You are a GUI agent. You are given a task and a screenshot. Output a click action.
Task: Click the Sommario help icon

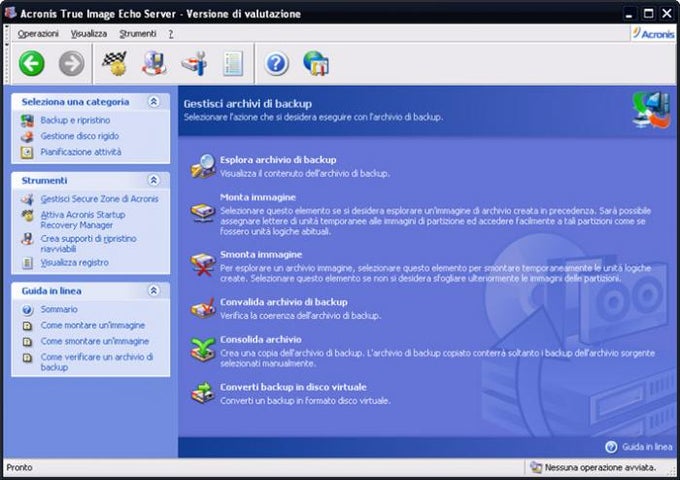[27, 310]
